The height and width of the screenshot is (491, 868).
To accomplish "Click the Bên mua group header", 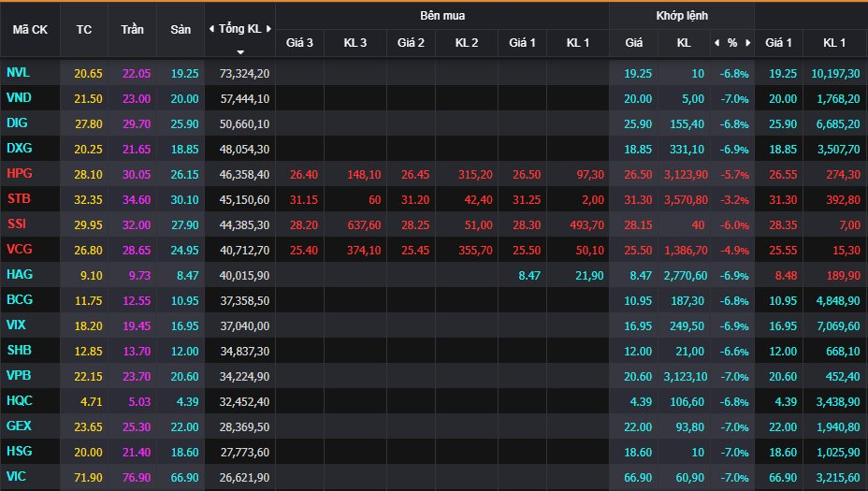I will 442,16.
